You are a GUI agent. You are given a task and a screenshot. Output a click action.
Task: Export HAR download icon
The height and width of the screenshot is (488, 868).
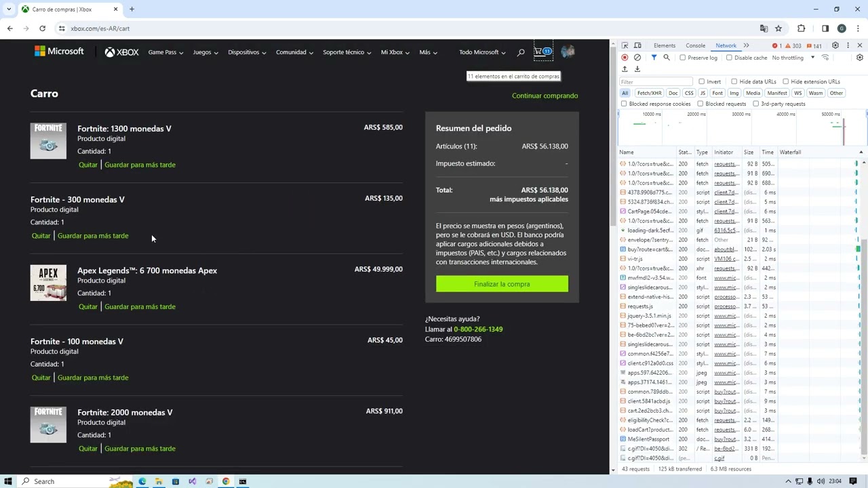coord(637,69)
